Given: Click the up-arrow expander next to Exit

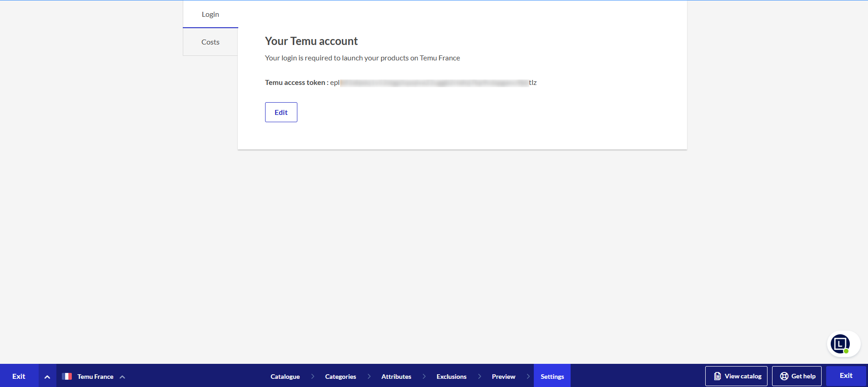Looking at the screenshot, I should point(47,376).
